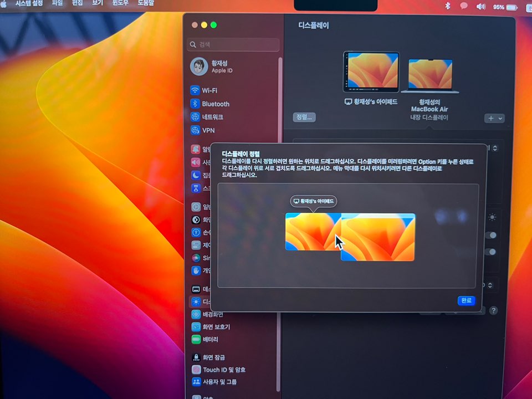Viewport: 532px width, 399px height.
Task: Open Bluetooth settings icon in sidebar
Action: (x=195, y=104)
